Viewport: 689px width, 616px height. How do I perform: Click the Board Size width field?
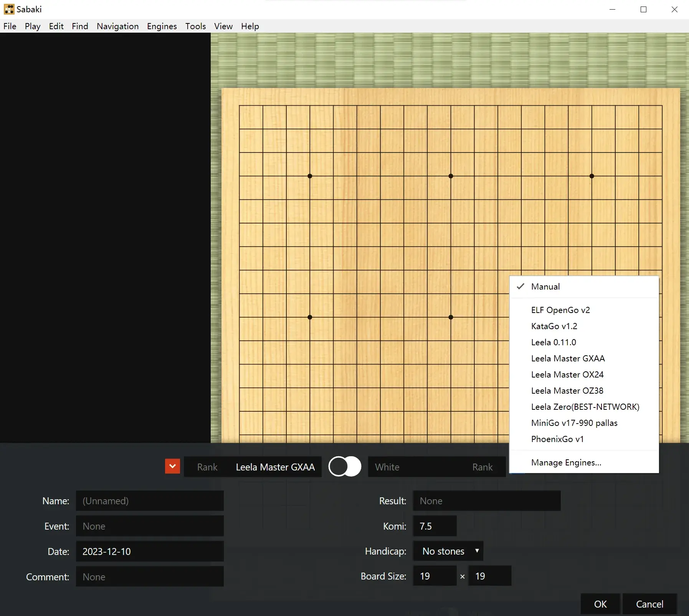point(435,576)
